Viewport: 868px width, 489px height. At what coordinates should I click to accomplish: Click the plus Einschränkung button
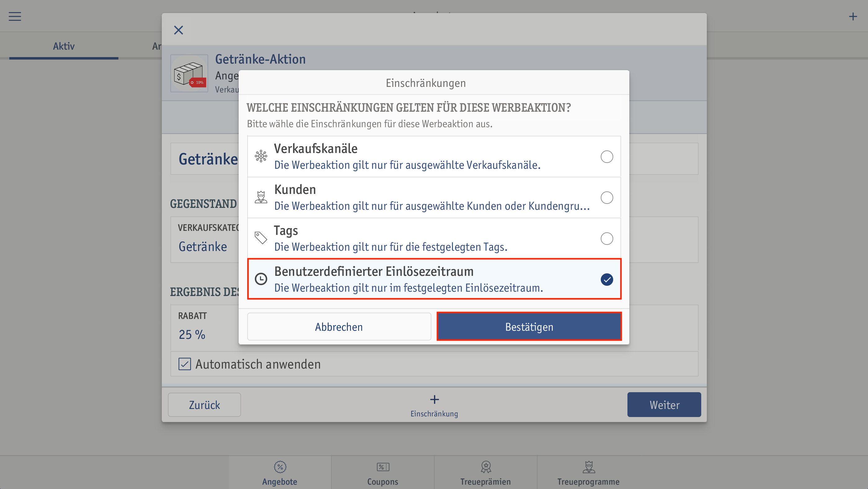pos(434,406)
